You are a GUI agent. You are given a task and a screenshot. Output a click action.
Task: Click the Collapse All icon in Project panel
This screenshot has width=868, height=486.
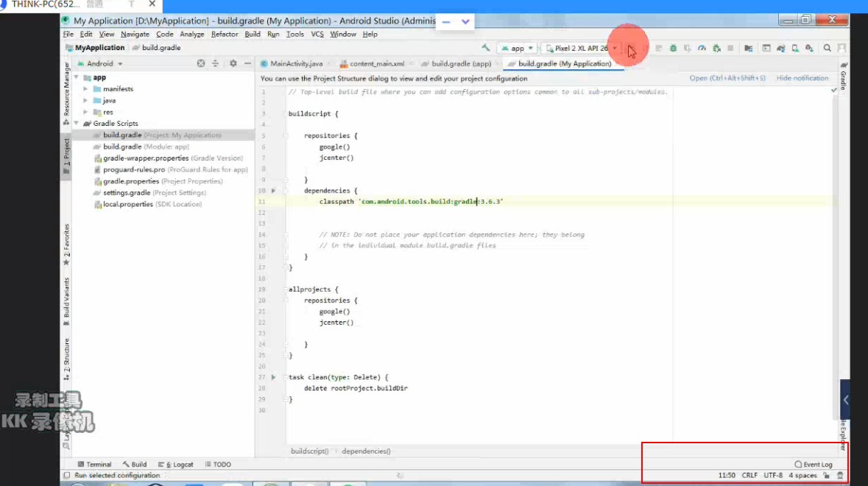pos(215,63)
